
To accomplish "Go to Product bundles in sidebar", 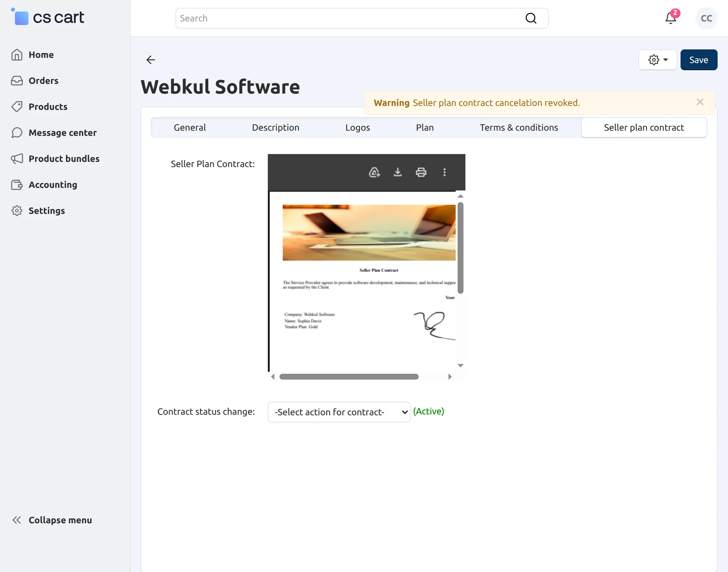I will pyautogui.click(x=64, y=158).
